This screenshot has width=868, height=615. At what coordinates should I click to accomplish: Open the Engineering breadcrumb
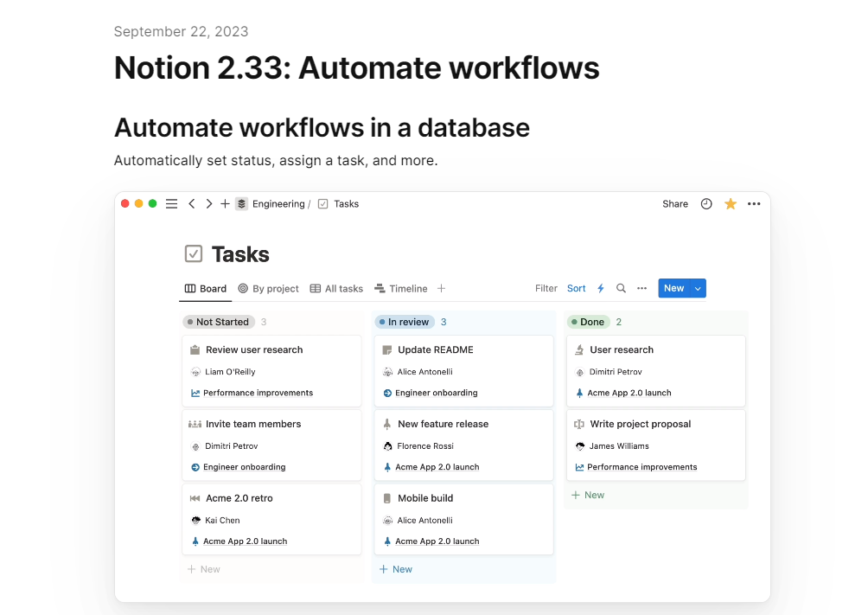click(278, 204)
